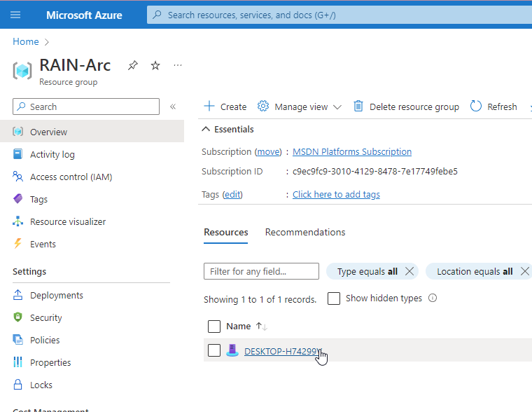Add RAIN-Arc to favorites star
Viewport: 532px width, 412px height.
(x=155, y=65)
